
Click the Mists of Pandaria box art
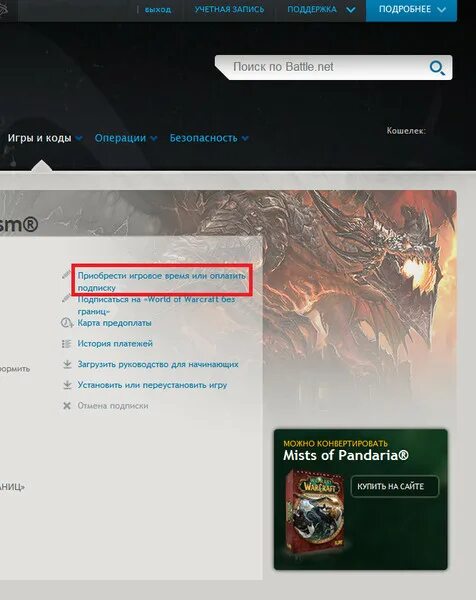316,510
